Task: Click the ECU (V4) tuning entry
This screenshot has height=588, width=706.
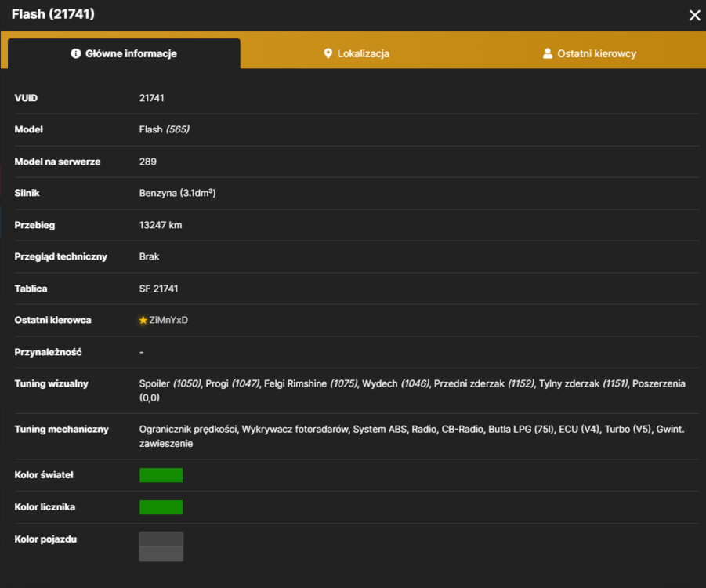Action: coord(579,430)
